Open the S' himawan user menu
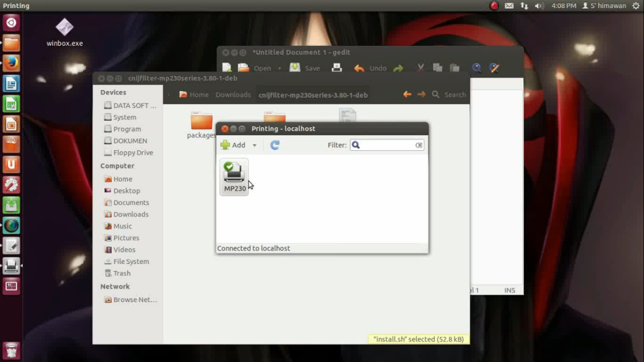Image resolution: width=644 pixels, height=362 pixels. click(604, 6)
